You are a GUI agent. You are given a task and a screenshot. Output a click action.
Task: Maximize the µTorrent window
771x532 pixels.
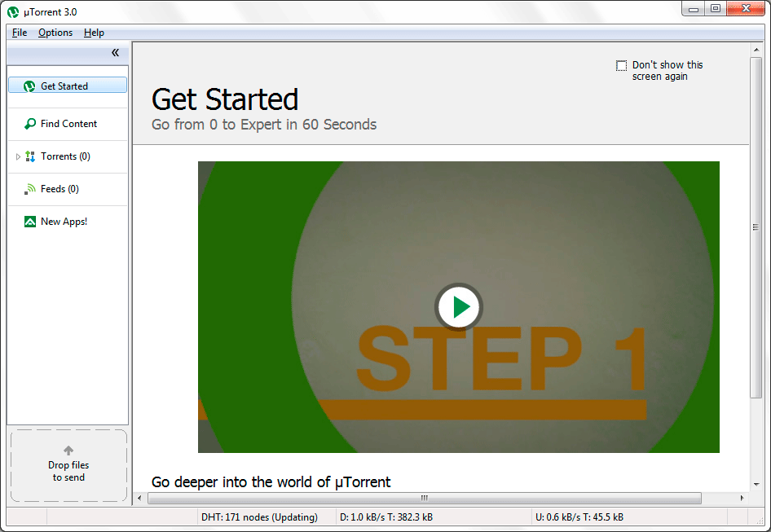click(716, 9)
